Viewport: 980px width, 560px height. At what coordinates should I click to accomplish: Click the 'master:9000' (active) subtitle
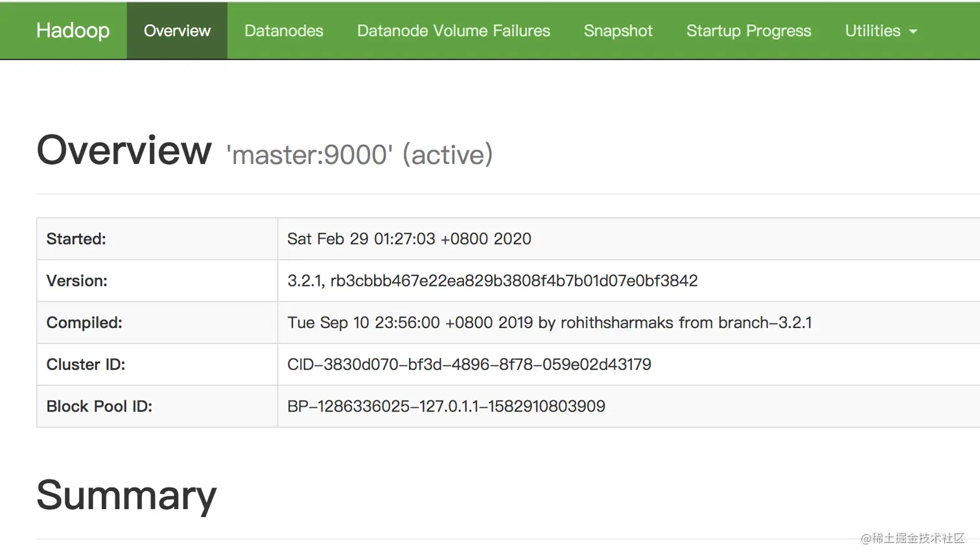coord(359,155)
